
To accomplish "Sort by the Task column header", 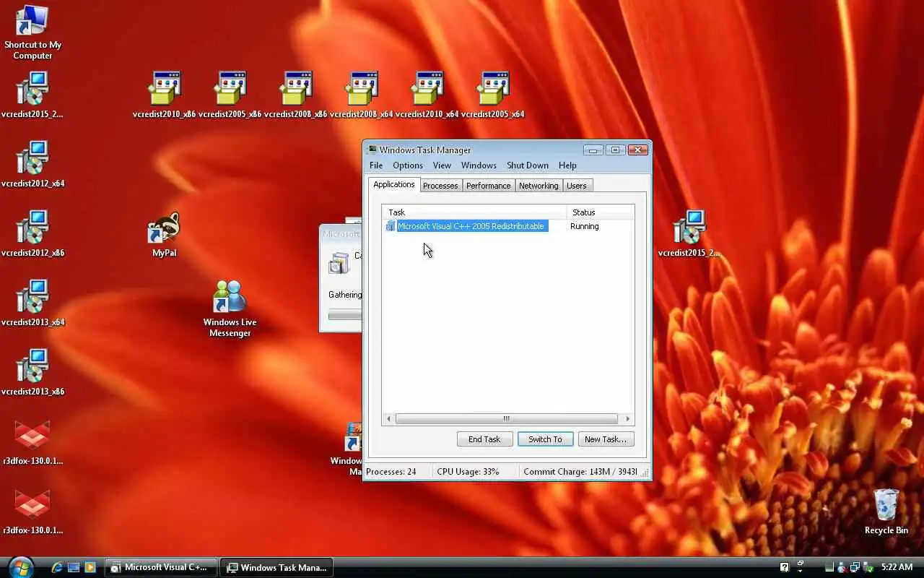I will point(474,212).
